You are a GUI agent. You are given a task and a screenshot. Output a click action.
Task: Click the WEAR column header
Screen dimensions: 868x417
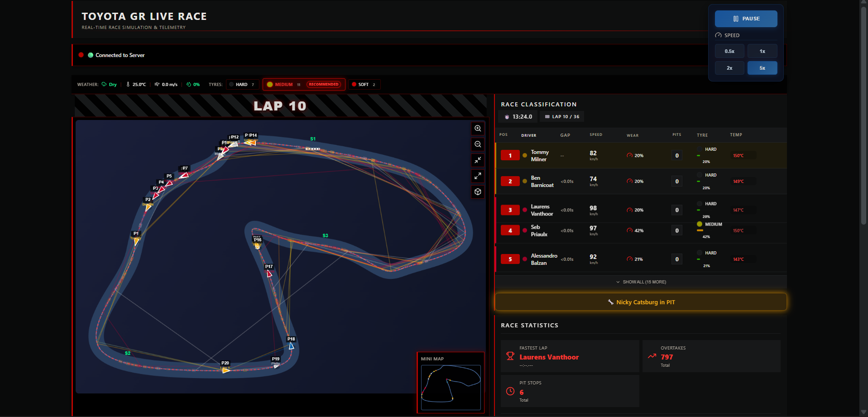pyautogui.click(x=633, y=135)
